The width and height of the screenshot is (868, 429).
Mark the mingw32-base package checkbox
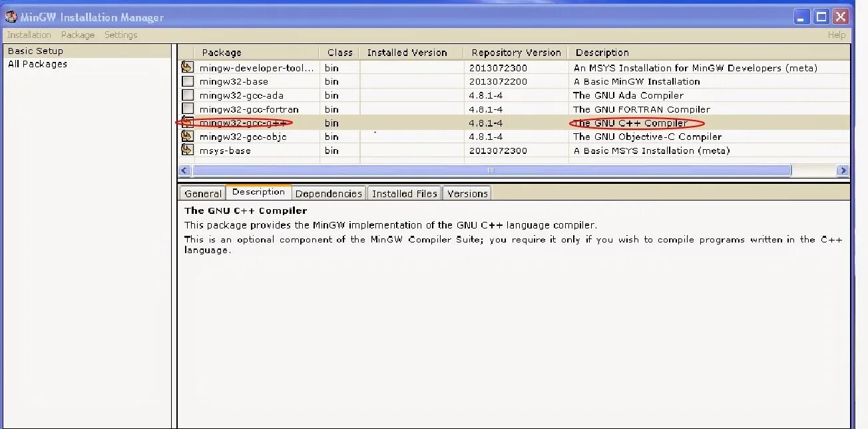pyautogui.click(x=187, y=81)
